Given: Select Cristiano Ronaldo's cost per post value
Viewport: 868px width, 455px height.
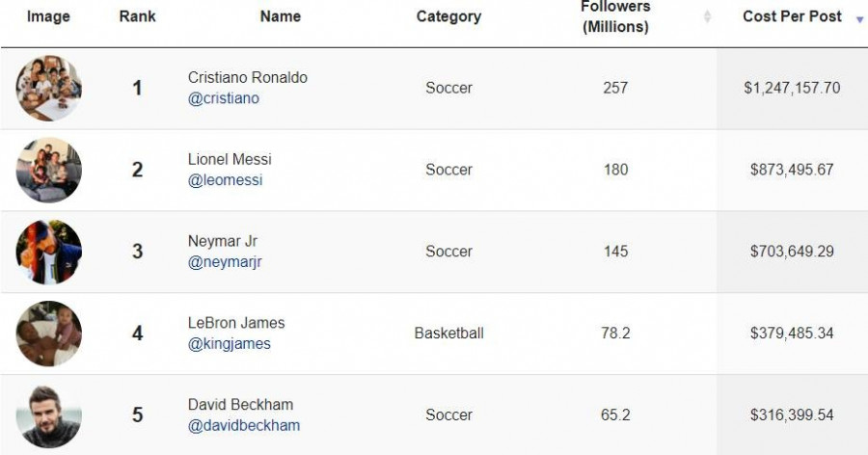Looking at the screenshot, I should coord(792,88).
